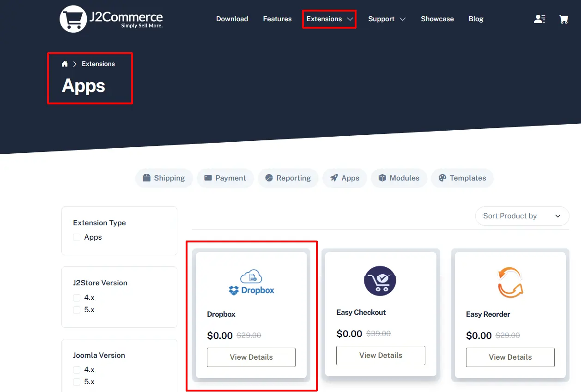Click the Apps page heading
This screenshot has width=581, height=392.
click(x=84, y=86)
